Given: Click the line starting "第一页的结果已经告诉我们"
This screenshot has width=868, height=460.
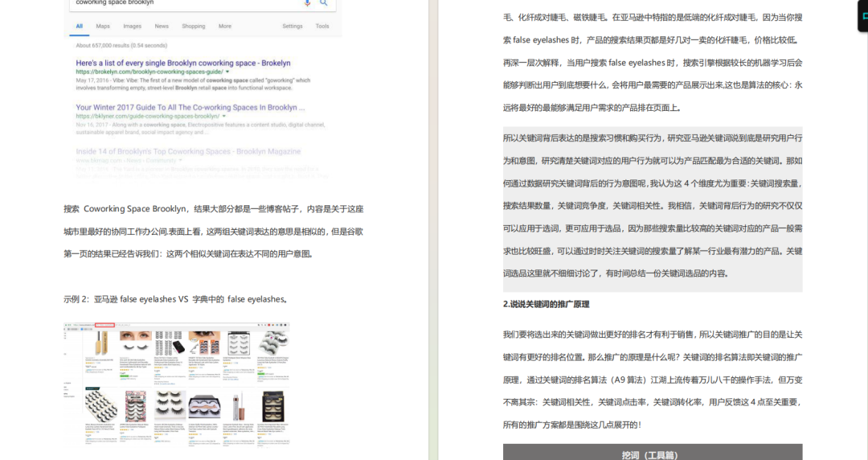Looking at the screenshot, I should click(190, 254).
